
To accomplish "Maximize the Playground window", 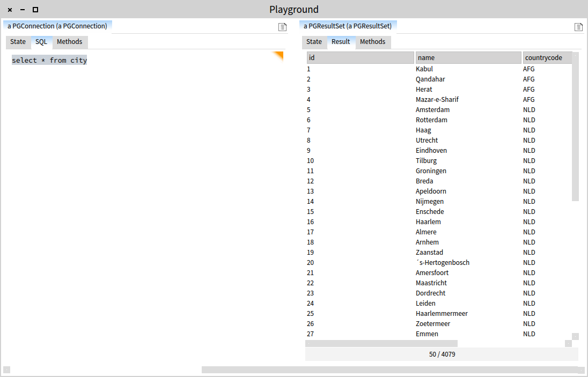I will (x=35, y=10).
